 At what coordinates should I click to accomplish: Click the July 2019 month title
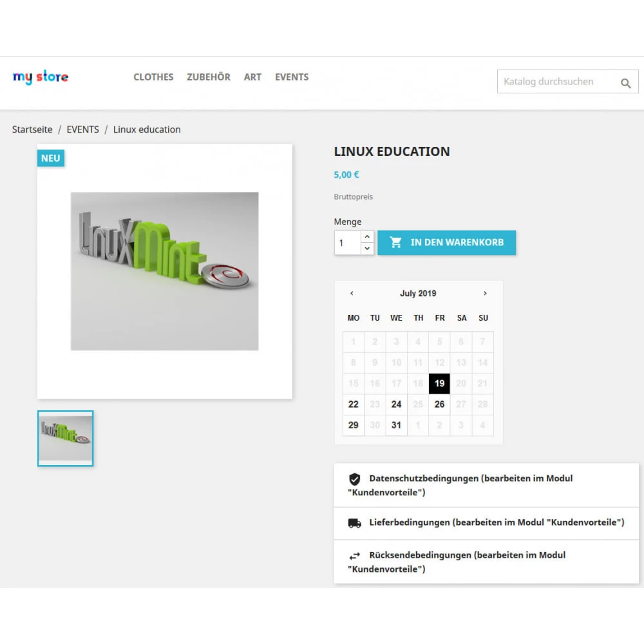(x=418, y=293)
